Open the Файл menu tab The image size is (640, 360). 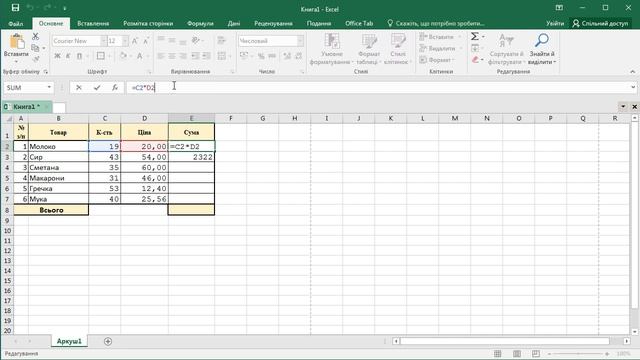tap(16, 23)
